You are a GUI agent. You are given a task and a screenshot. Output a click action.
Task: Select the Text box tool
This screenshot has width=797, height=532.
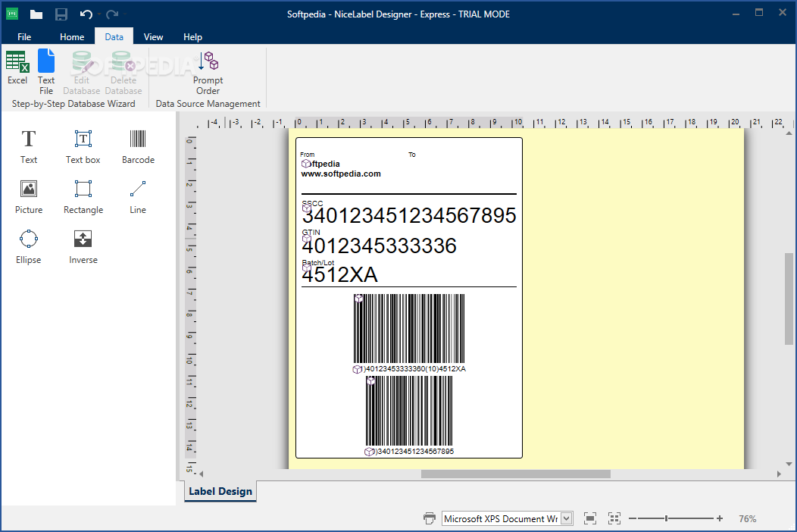(x=83, y=146)
